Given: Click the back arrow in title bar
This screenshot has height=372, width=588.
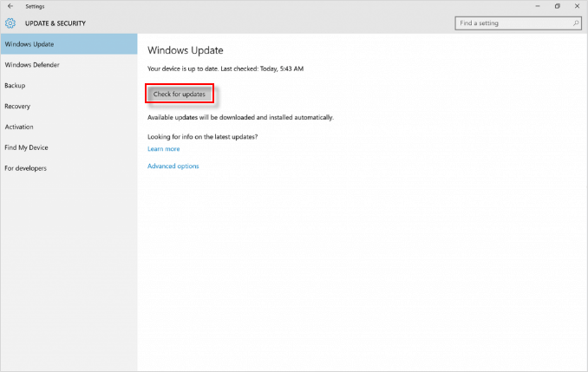Looking at the screenshot, I should point(10,6).
